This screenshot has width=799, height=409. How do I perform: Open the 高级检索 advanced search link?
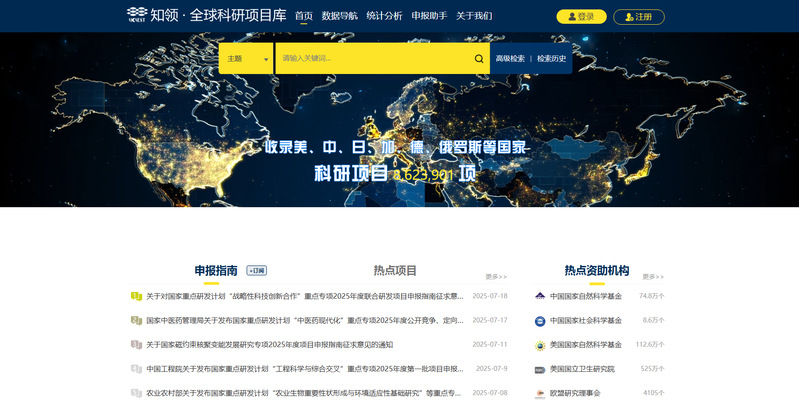point(510,58)
